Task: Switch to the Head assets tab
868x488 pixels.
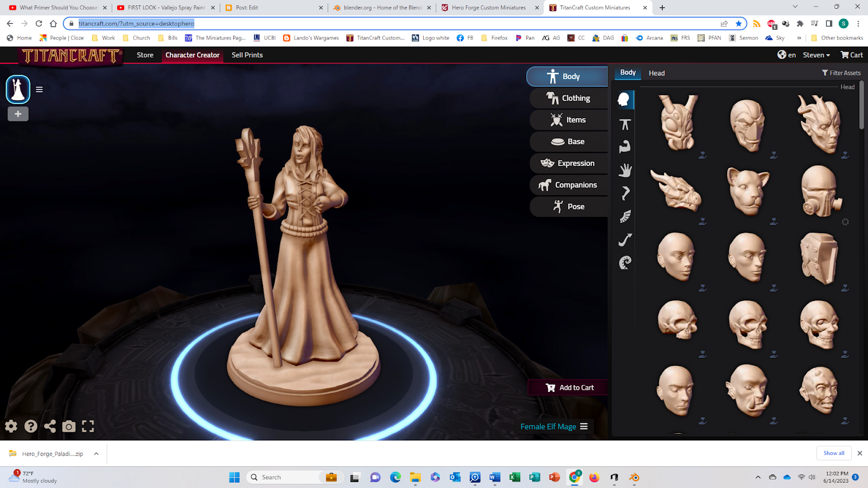Action: coord(656,73)
